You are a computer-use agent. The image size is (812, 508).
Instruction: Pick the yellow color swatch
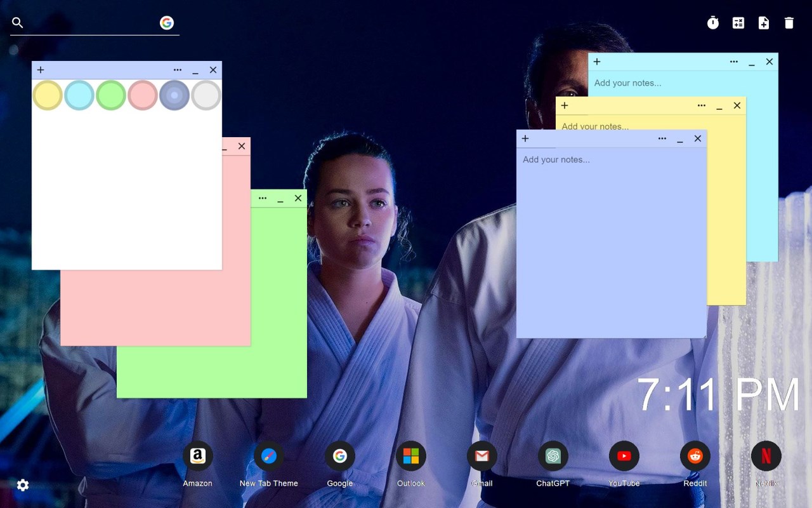[x=48, y=95]
